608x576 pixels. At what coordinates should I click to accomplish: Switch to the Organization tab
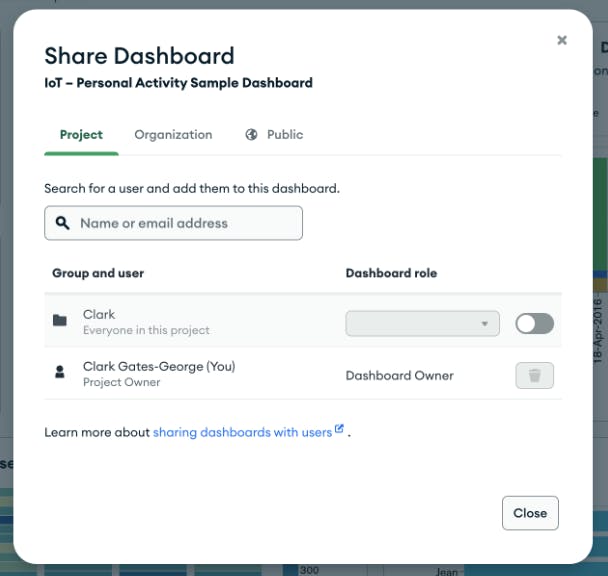[173, 135]
